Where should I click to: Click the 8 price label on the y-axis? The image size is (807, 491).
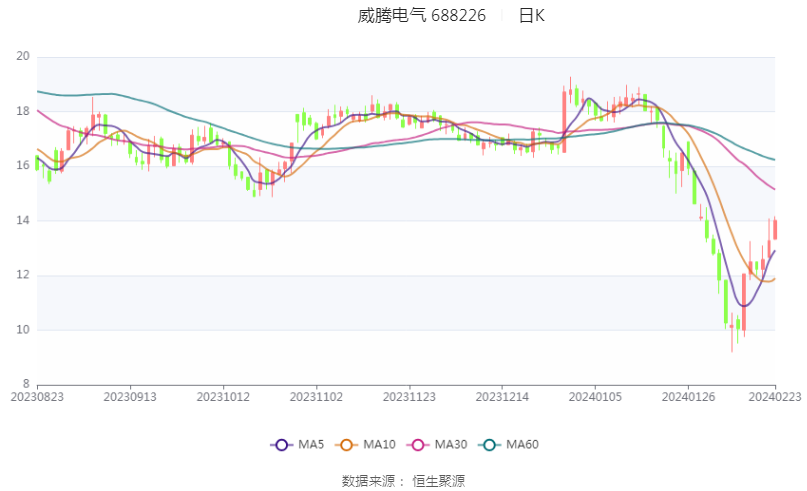[26, 384]
